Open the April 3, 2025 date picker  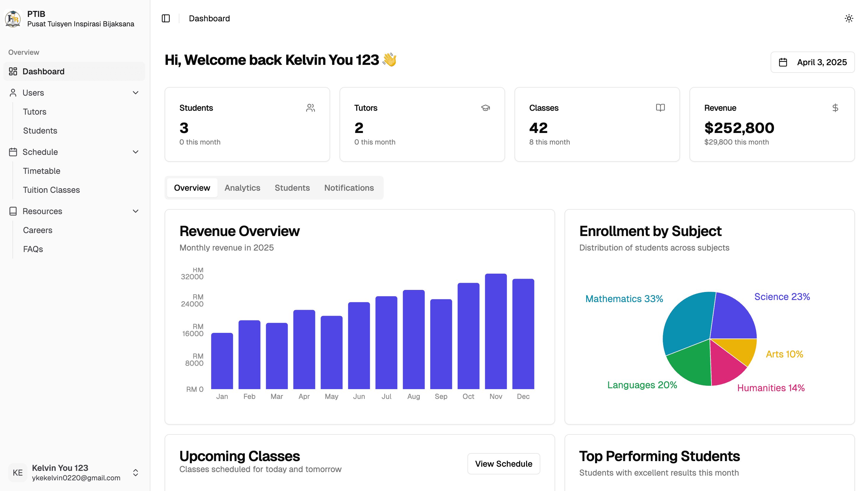tap(812, 62)
